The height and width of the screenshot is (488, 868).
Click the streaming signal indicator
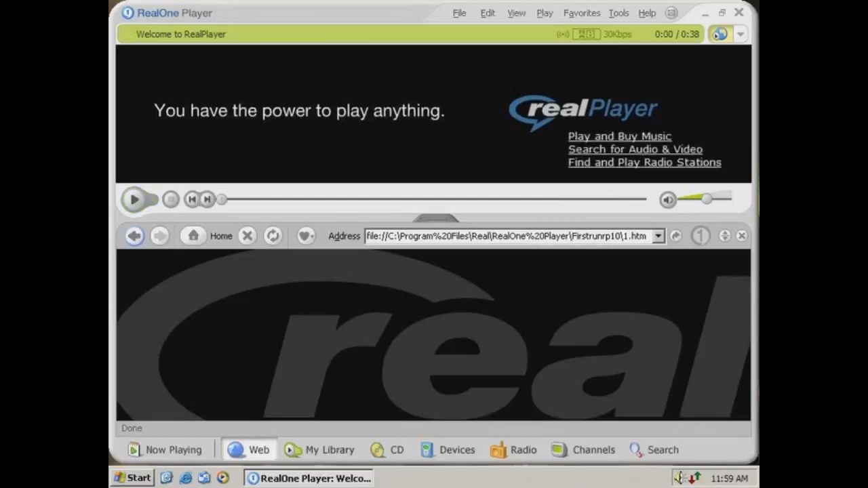[x=563, y=34]
